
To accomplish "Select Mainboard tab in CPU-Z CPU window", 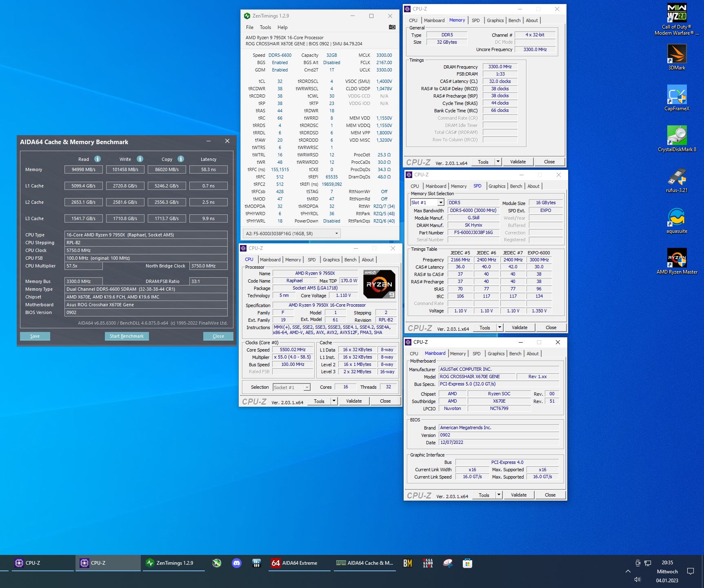I will (x=270, y=260).
